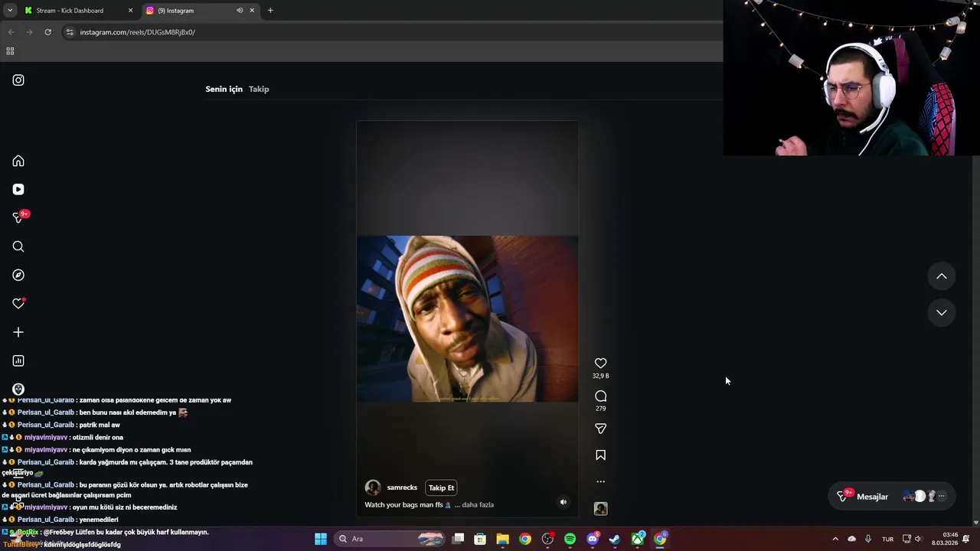Open Search in the Instagram sidebar
This screenshot has width=980, height=551.
tap(18, 246)
